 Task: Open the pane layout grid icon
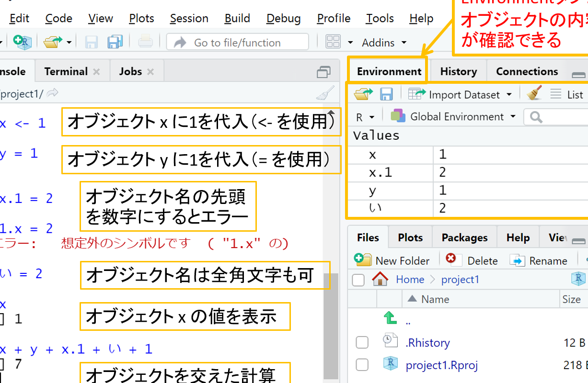click(334, 42)
